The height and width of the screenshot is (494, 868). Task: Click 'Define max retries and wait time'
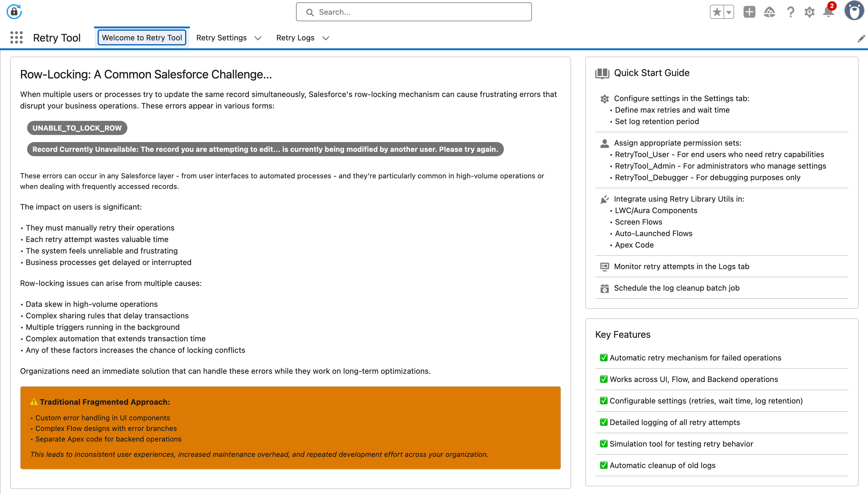coord(672,110)
